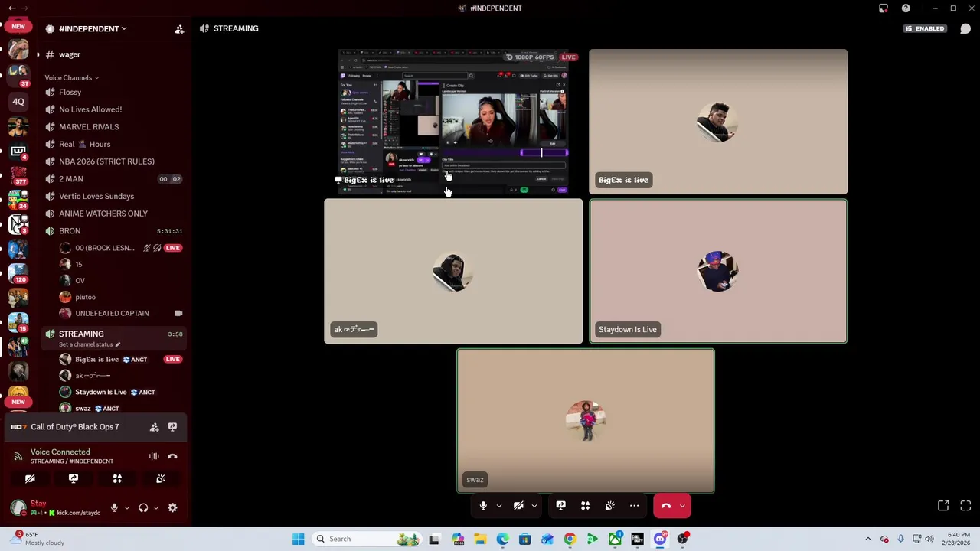Screen dimensions: 980x551
Task: Collapse the Voice Channels category
Action: (x=71, y=78)
